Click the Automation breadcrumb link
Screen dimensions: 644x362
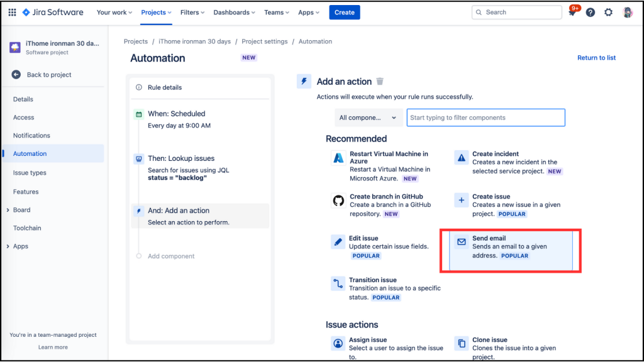(315, 41)
